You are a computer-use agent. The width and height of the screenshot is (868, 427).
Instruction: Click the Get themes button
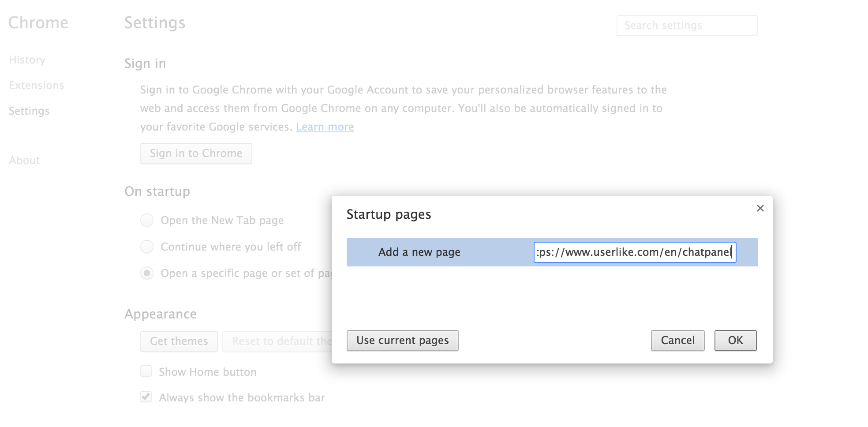point(179,341)
